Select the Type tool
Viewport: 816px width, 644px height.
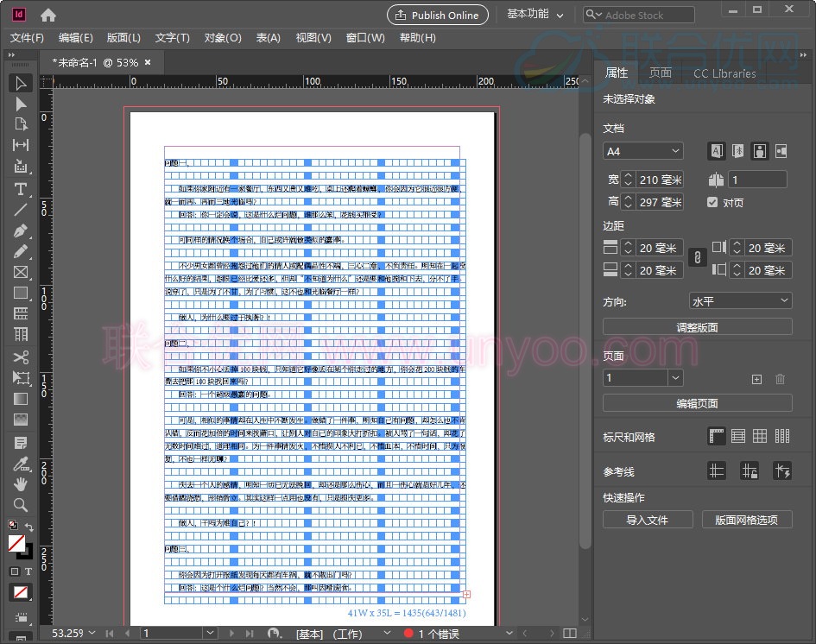pyautogui.click(x=21, y=189)
